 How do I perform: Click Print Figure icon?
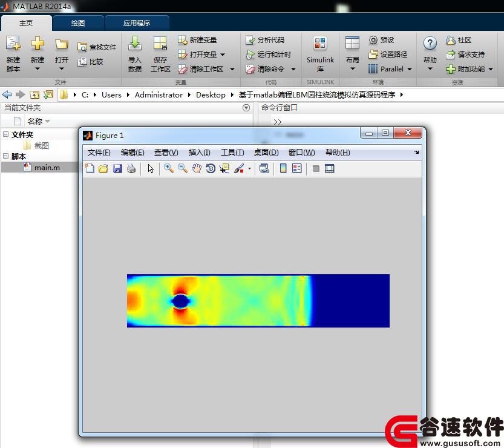[x=131, y=168]
